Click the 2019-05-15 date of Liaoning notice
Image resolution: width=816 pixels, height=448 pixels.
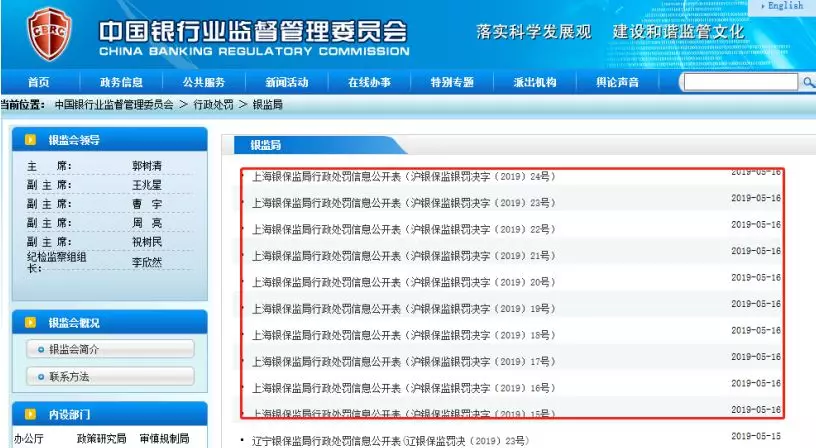point(756,436)
